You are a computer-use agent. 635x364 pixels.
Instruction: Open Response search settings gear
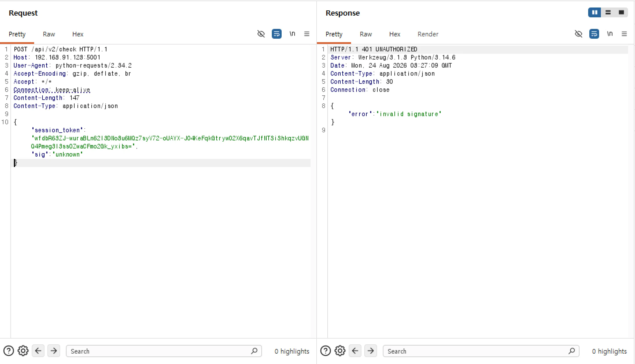[x=340, y=351]
